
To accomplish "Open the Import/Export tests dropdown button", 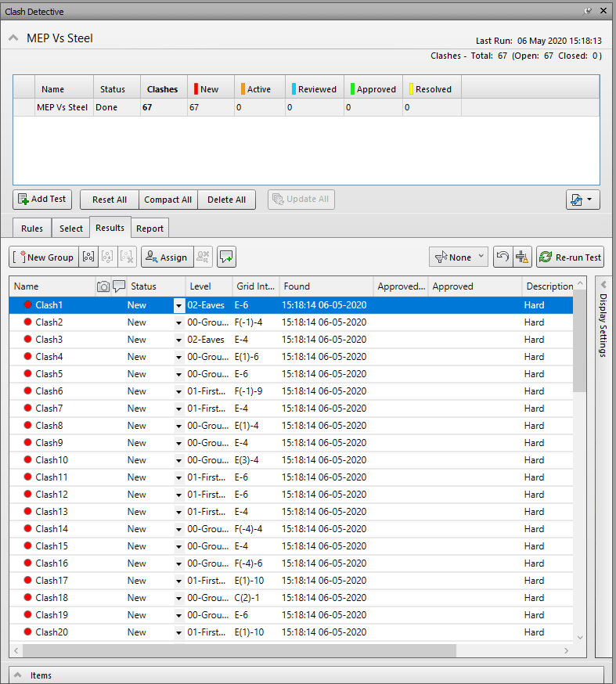I will click(583, 200).
